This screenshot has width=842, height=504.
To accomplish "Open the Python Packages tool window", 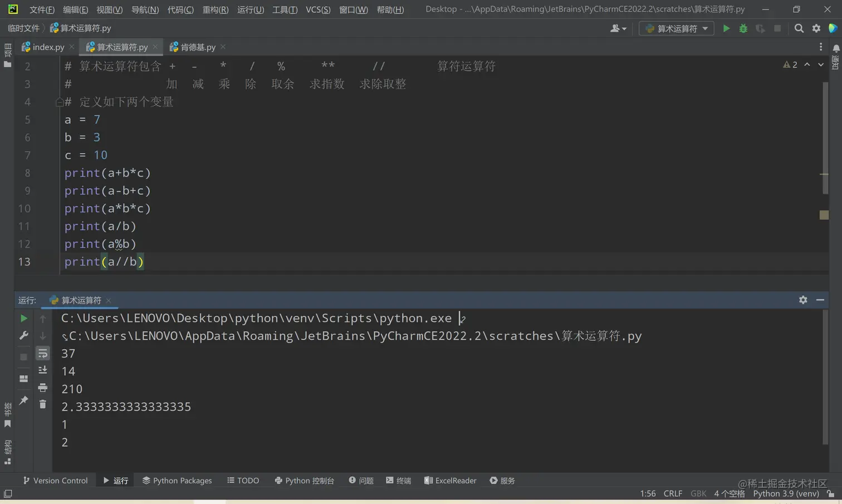I will (177, 481).
